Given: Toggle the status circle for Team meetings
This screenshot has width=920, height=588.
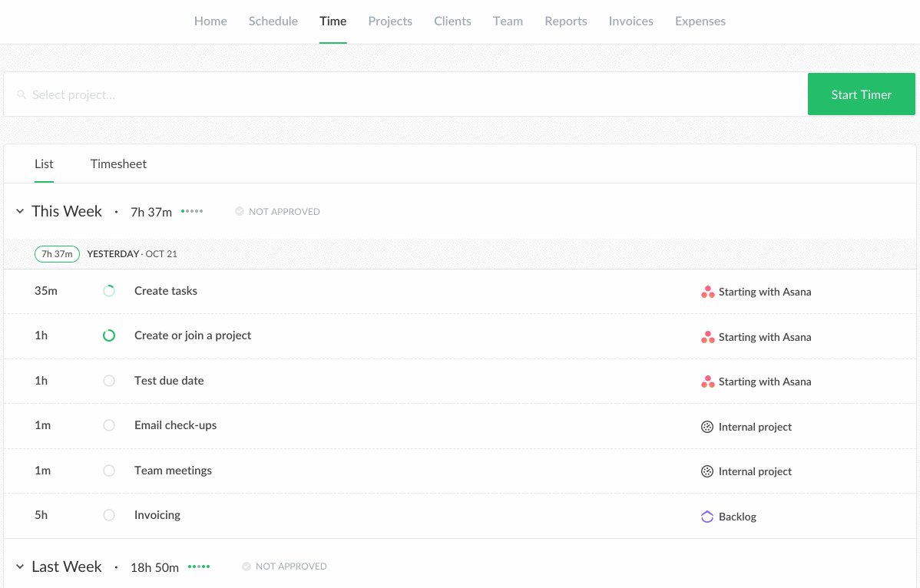Looking at the screenshot, I should point(109,470).
